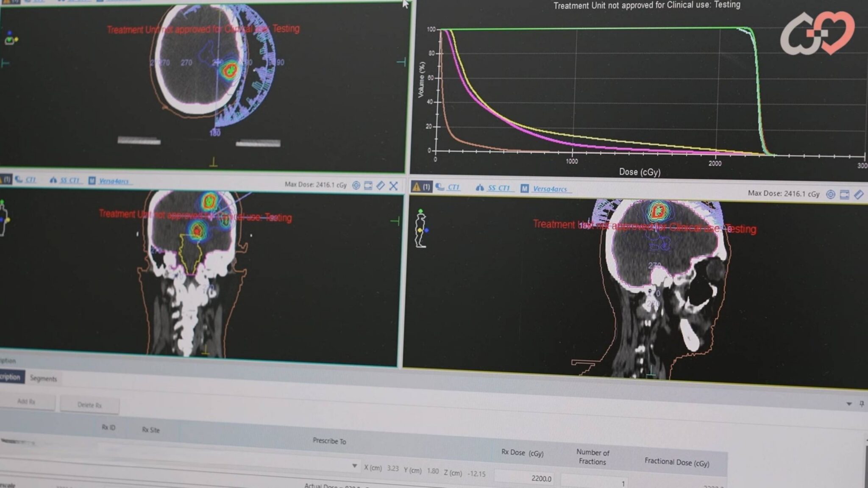The height and width of the screenshot is (488, 868).
Task: Open the Versa4arcs plan link in the sagittal view
Action: point(550,189)
